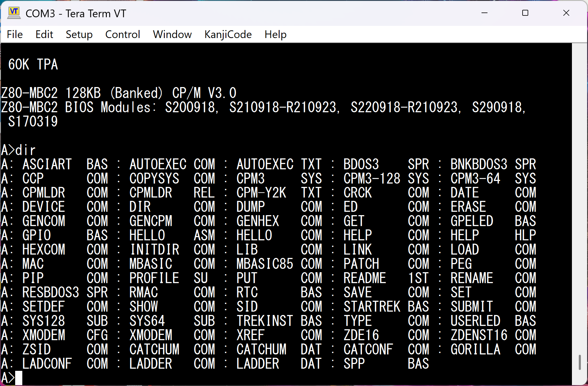Click the MBASIC85 COM directory entry
The width and height of the screenshot is (588, 386).
(x=265, y=264)
